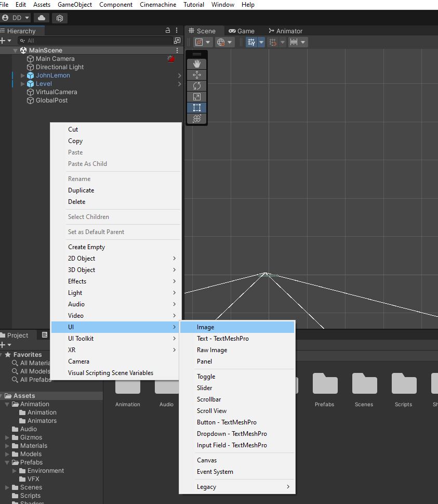The image size is (438, 504).
Task: Click the Hierarchy add plus button
Action: [x=3, y=41]
